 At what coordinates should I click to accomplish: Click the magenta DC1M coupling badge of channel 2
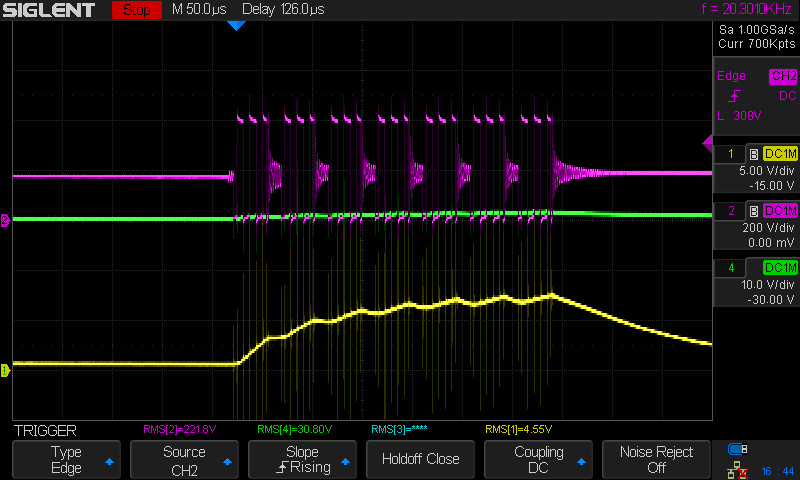click(x=780, y=211)
